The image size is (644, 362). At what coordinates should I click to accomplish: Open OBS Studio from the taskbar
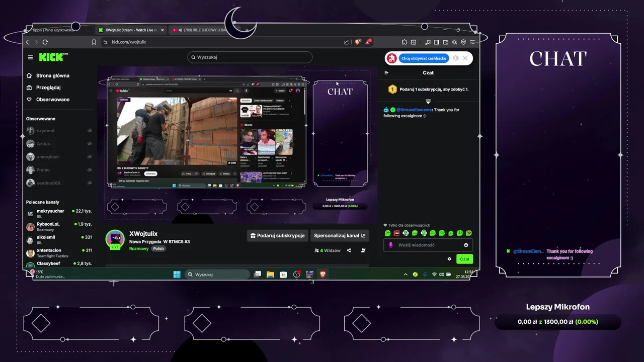click(297, 275)
